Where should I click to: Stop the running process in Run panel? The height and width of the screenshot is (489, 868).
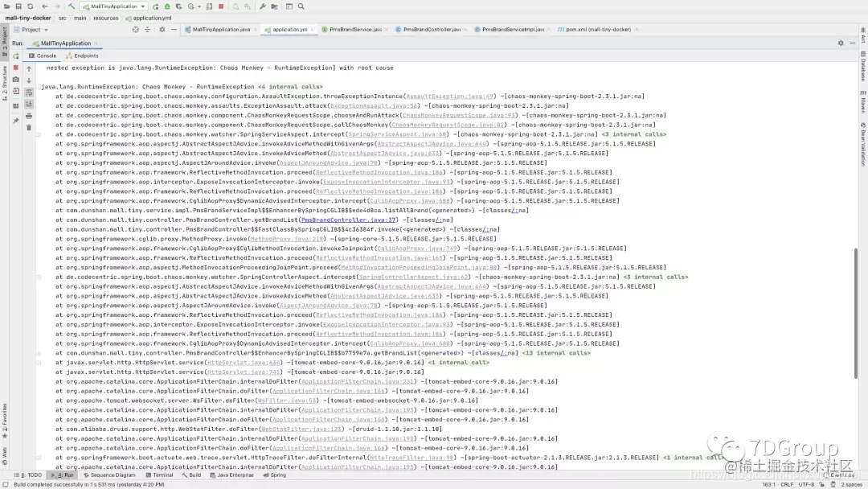[15, 68]
